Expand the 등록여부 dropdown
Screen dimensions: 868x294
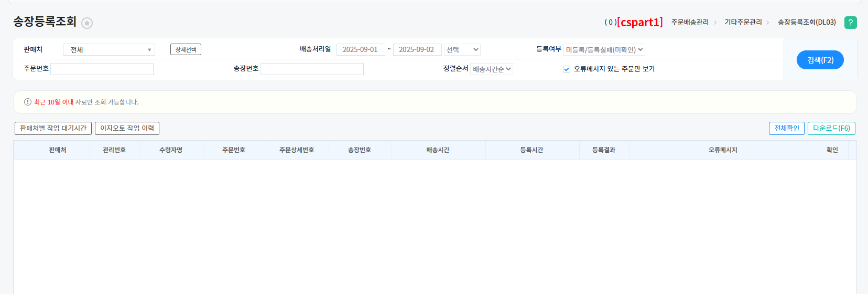click(x=604, y=50)
